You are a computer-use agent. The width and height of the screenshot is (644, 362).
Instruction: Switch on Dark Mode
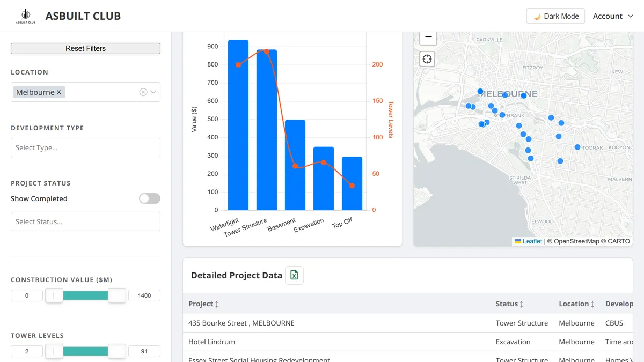point(556,16)
